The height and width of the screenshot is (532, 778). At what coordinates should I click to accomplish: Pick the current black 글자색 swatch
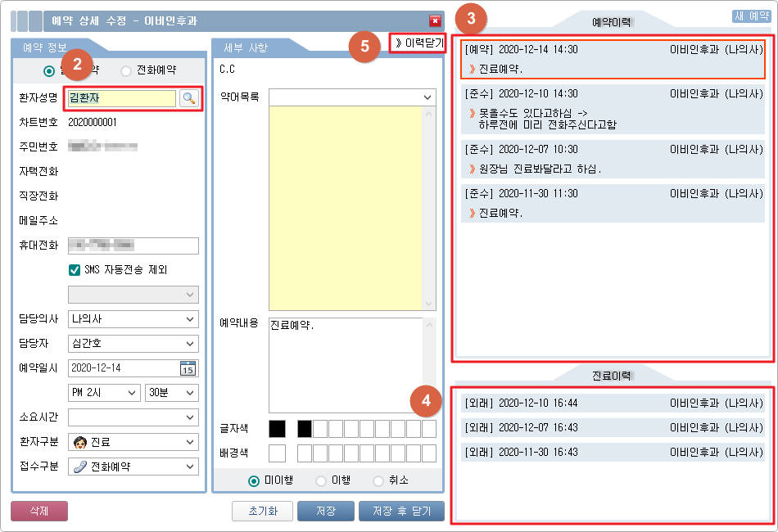[x=277, y=428]
